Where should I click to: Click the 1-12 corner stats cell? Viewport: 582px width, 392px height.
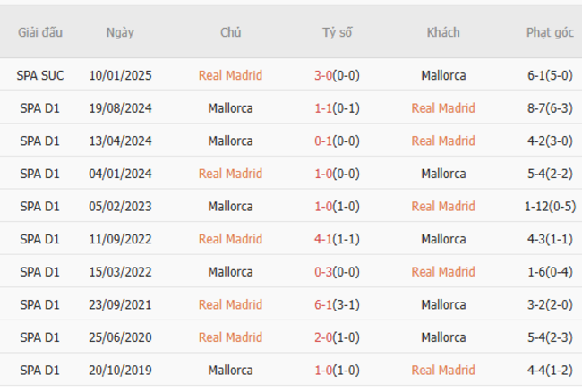[550, 206]
